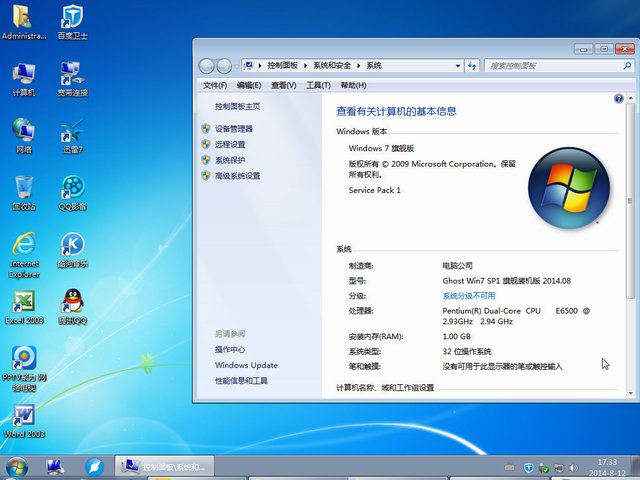Expand the arrow after 控制面板 in breadcrumb
The image size is (640, 480).
(x=305, y=66)
